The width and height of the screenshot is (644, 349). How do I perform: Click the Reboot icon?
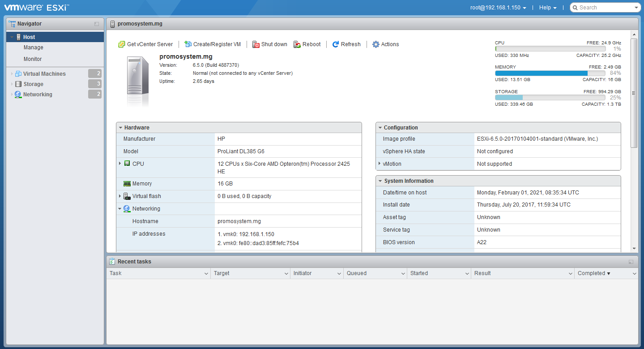[297, 44]
